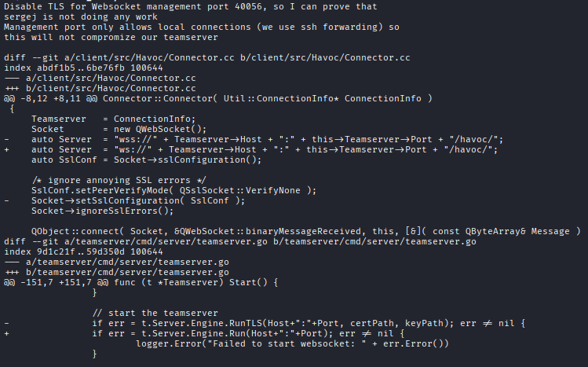Click the Socket->ignoreSslErrors() line
Image resolution: width=588 pixels, height=367 pixels.
click(x=102, y=211)
